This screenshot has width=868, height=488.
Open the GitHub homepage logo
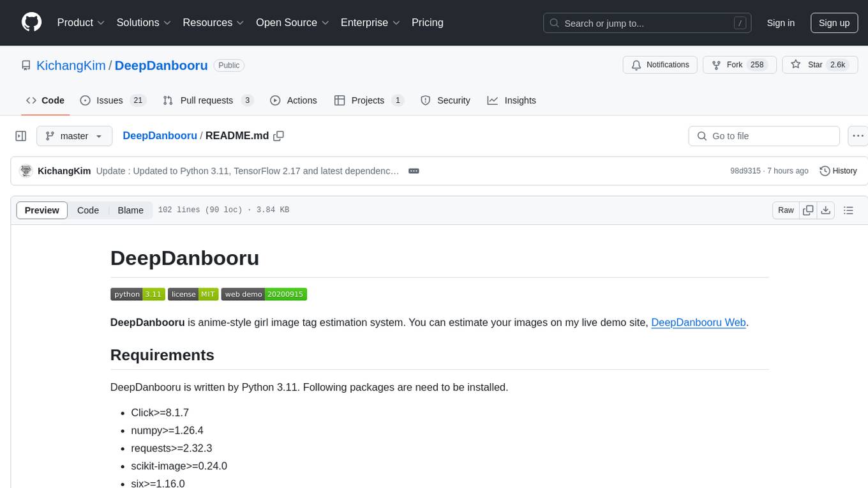tap(31, 22)
